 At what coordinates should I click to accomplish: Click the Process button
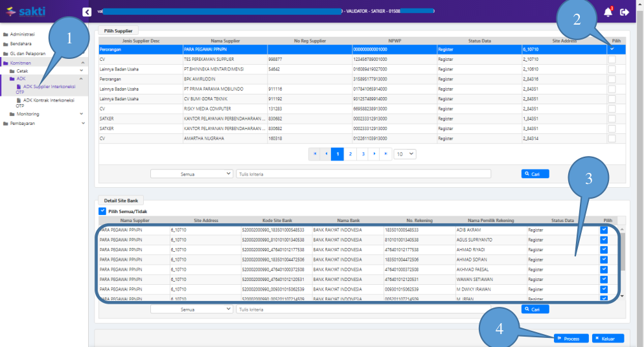tap(571, 339)
